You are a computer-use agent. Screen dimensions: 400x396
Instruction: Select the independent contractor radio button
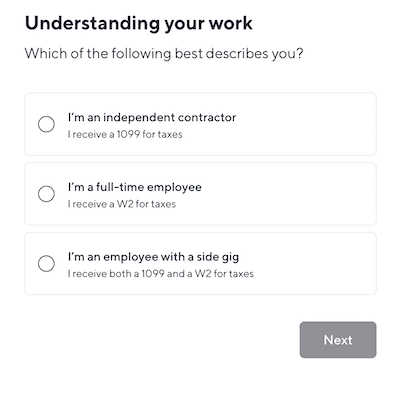pyautogui.click(x=46, y=124)
